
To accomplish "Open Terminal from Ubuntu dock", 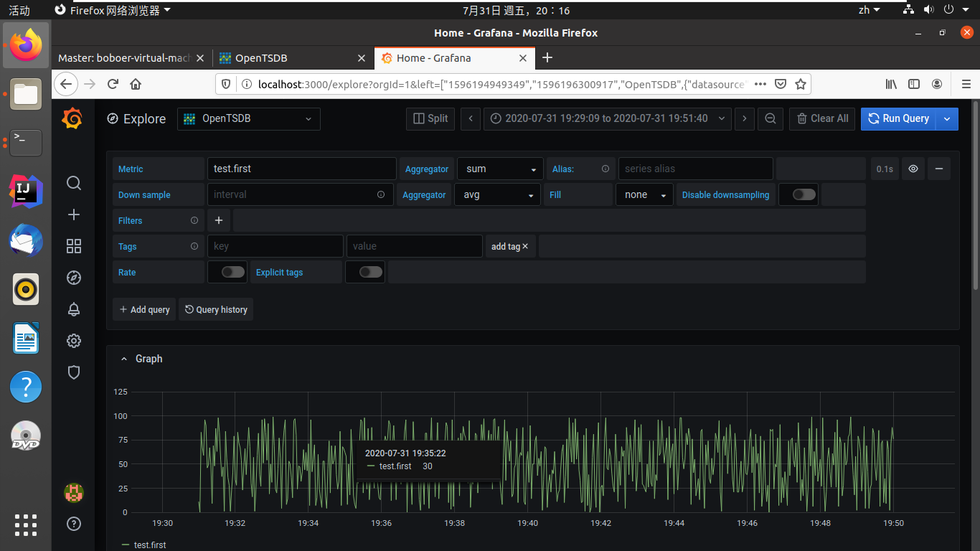I will pos(26,143).
